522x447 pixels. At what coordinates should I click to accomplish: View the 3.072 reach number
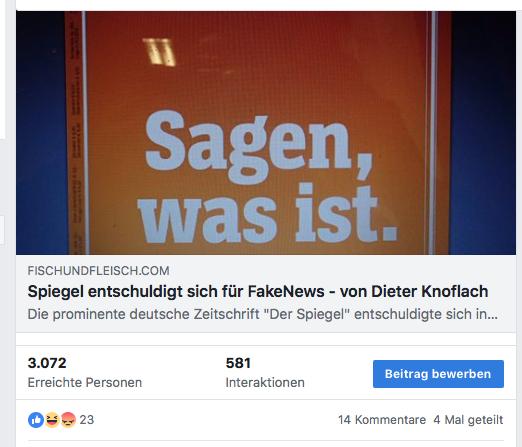pos(47,363)
